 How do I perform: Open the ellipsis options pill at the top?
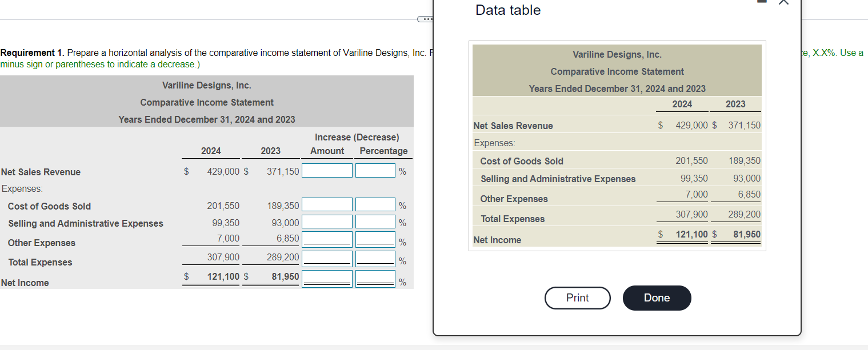[425, 18]
